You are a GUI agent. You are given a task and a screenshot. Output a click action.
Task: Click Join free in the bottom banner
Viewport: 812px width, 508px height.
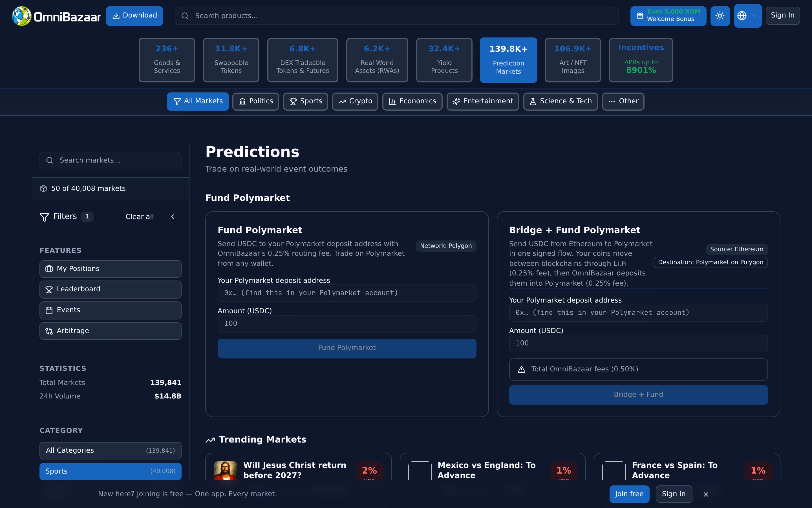(x=629, y=494)
